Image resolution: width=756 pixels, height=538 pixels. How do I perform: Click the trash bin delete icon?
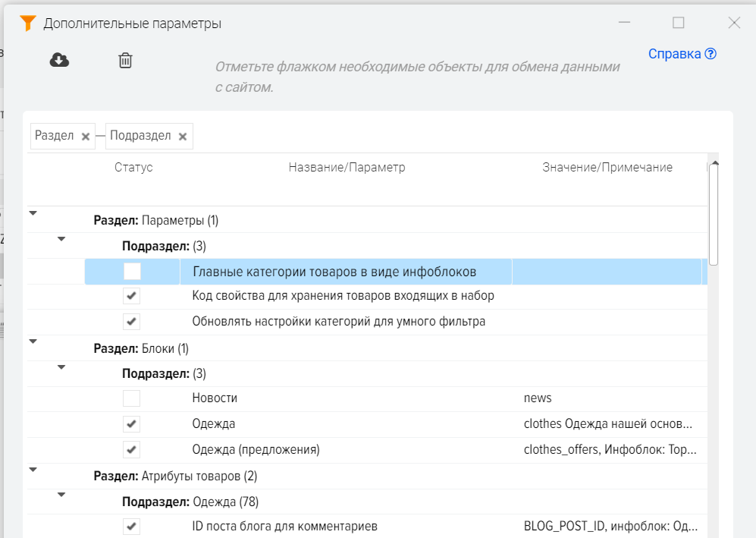pos(125,60)
